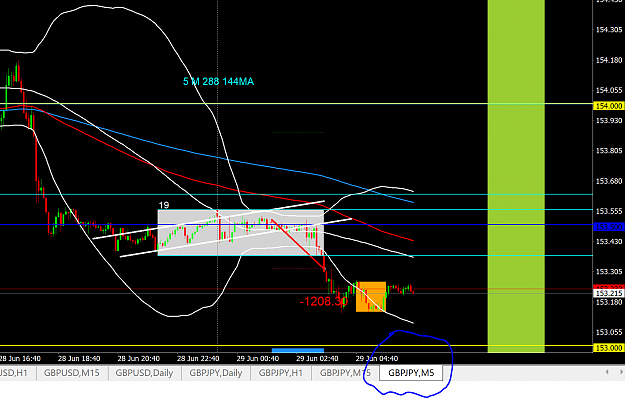
Task: Click the 28 Jun 20:40 time label
Action: coord(138,359)
